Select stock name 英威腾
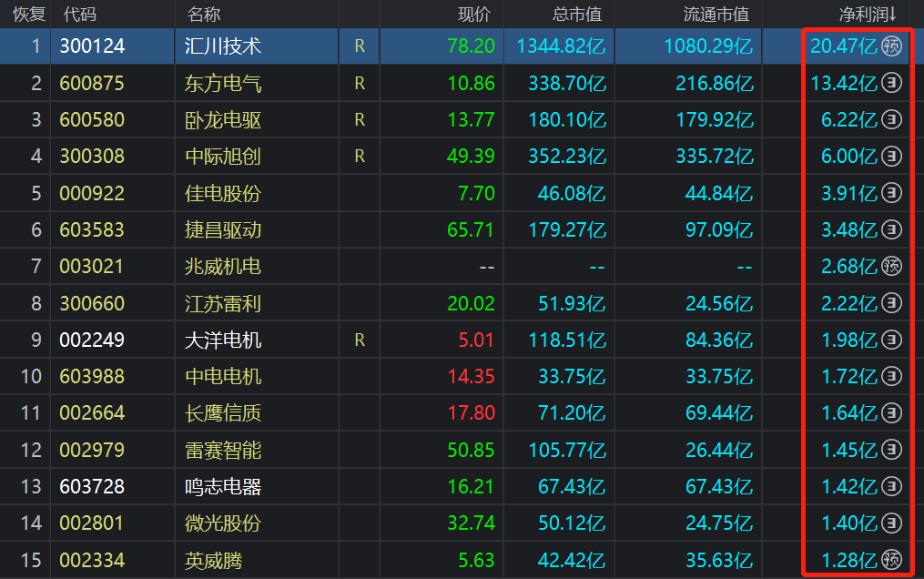The height and width of the screenshot is (579, 924). click(x=213, y=560)
